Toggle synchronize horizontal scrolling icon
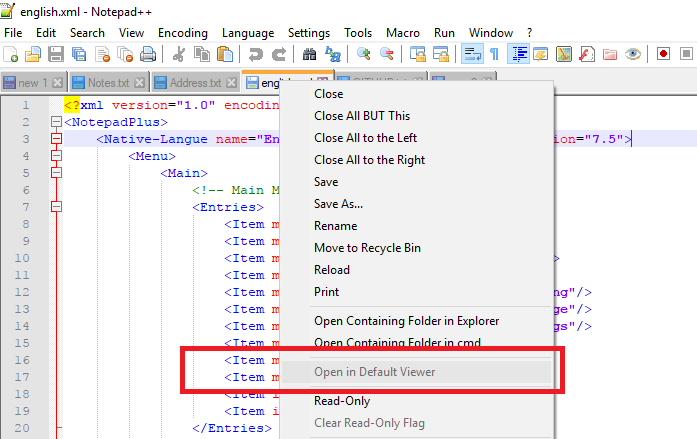The width and height of the screenshot is (697, 439). coord(441,54)
